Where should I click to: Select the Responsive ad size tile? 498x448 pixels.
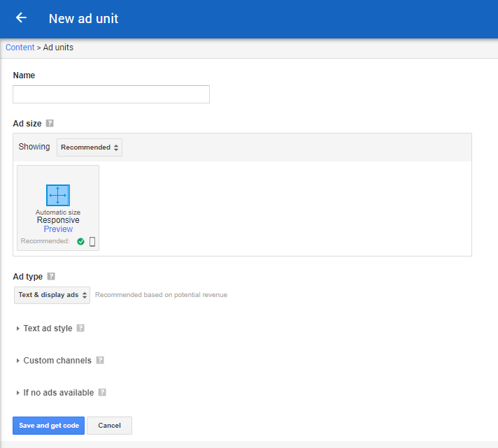[x=58, y=208]
